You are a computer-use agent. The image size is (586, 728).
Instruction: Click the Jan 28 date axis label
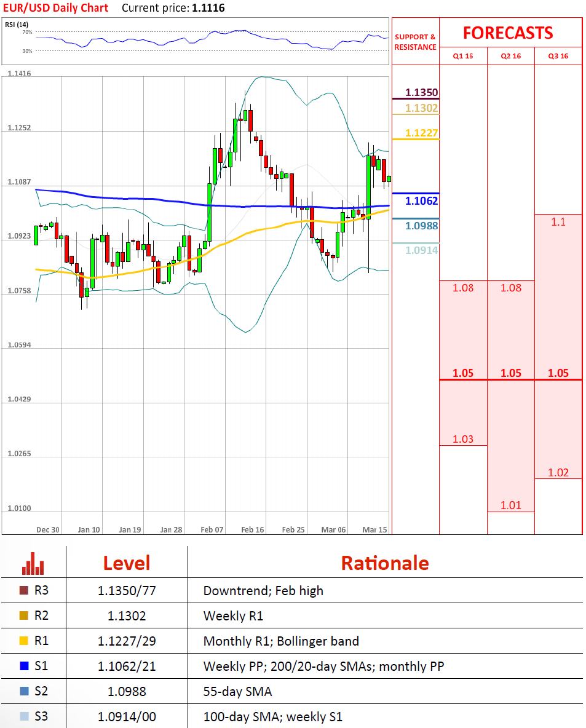[x=172, y=530]
